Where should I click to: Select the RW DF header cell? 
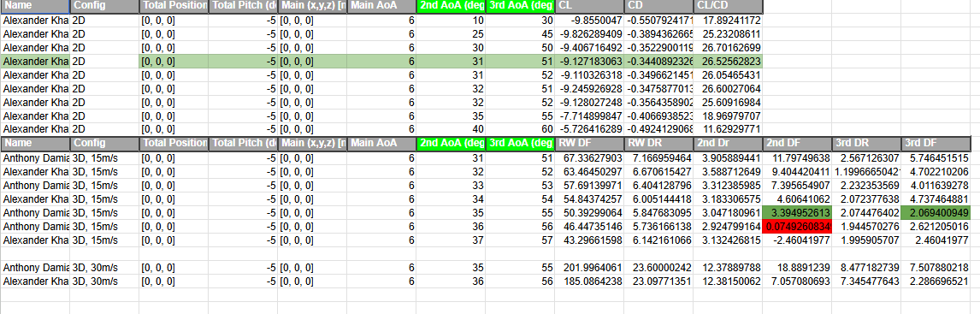pyautogui.click(x=589, y=144)
